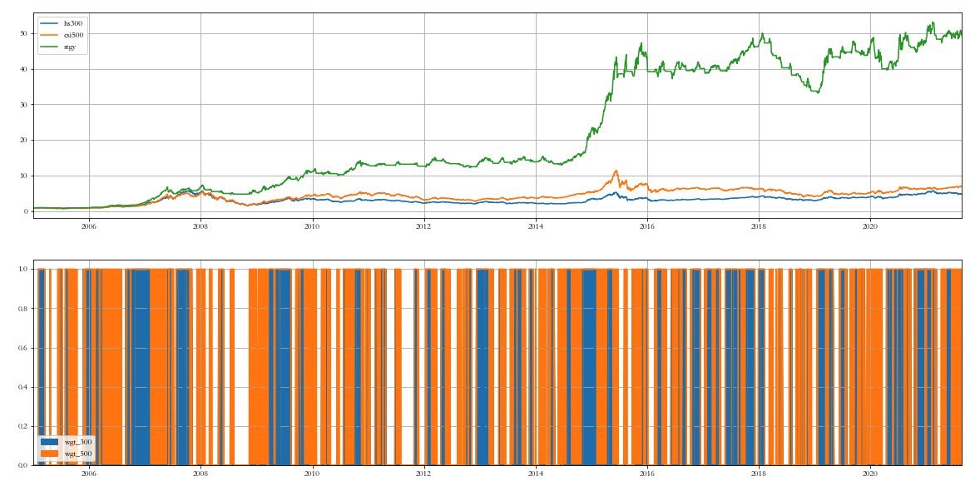Click the 0.0 y-axis tick on bottom chart
Screen dimensions: 980x486
pos(23,465)
